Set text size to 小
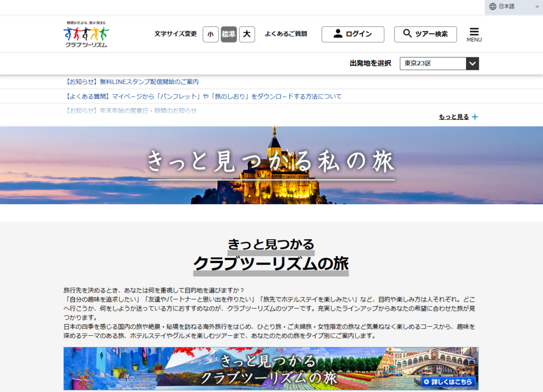The height and width of the screenshot is (392, 543). [x=211, y=34]
